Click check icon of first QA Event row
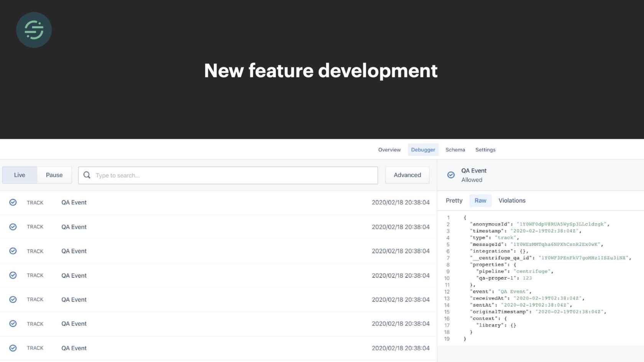Viewport: 644px width, 362px height. [13, 202]
